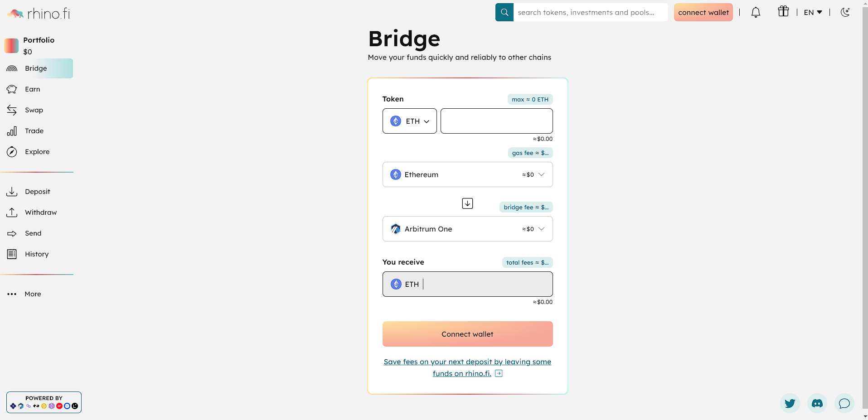The image size is (868, 420).
Task: Click the You receive ETH field
Action: pos(468,284)
